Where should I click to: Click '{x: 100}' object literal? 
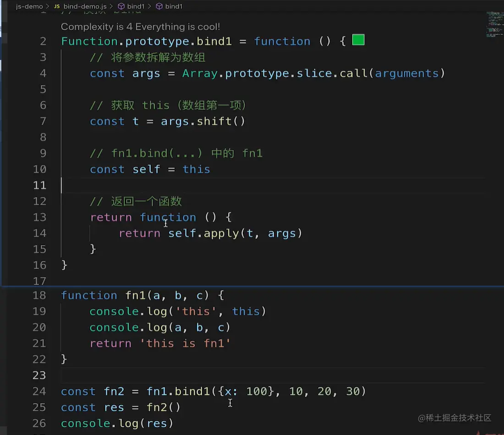(x=246, y=391)
